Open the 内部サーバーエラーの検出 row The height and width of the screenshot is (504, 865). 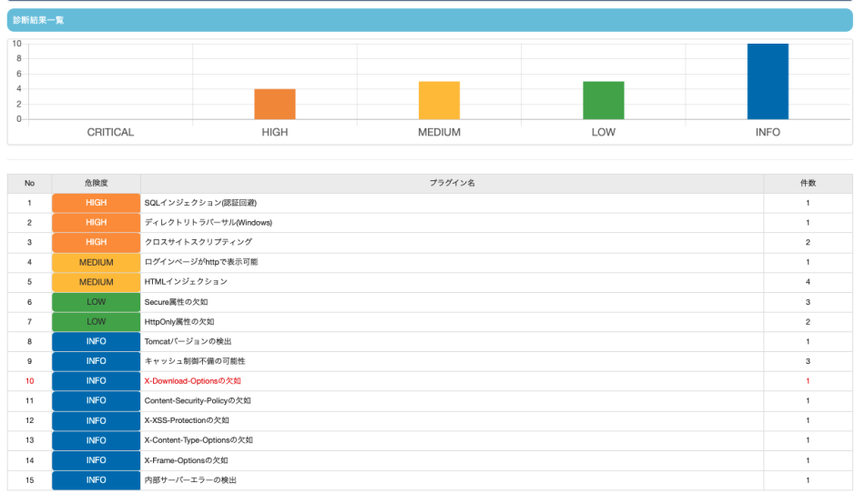(x=430, y=480)
